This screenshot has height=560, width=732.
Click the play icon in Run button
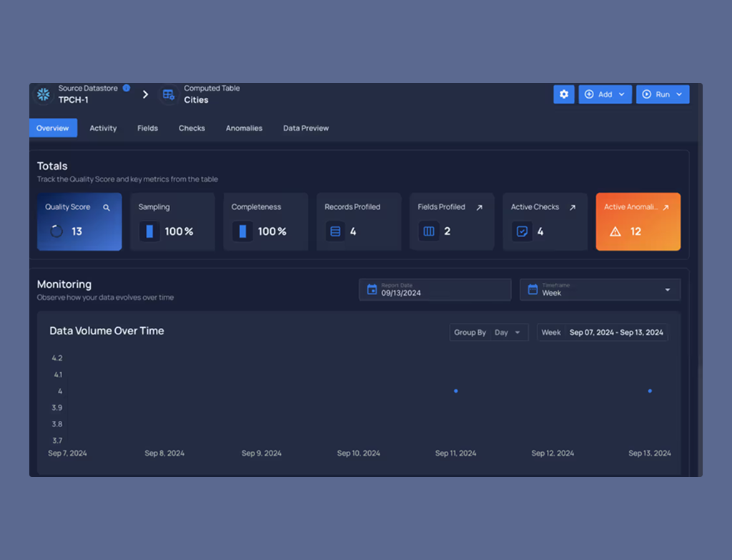pos(646,94)
